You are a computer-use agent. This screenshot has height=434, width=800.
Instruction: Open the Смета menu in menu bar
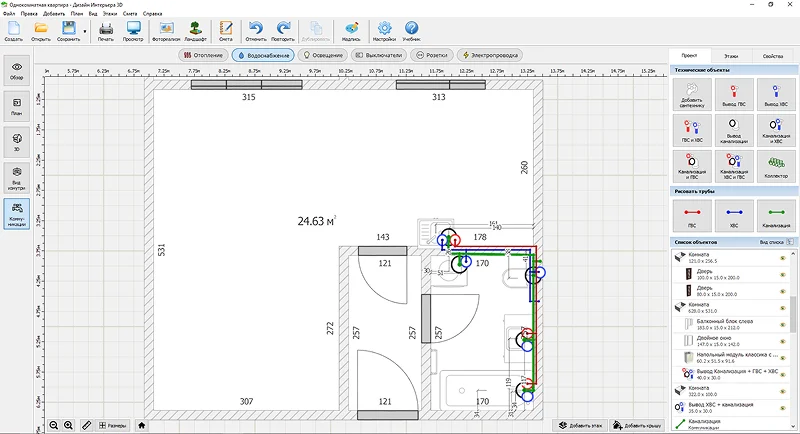pos(130,14)
